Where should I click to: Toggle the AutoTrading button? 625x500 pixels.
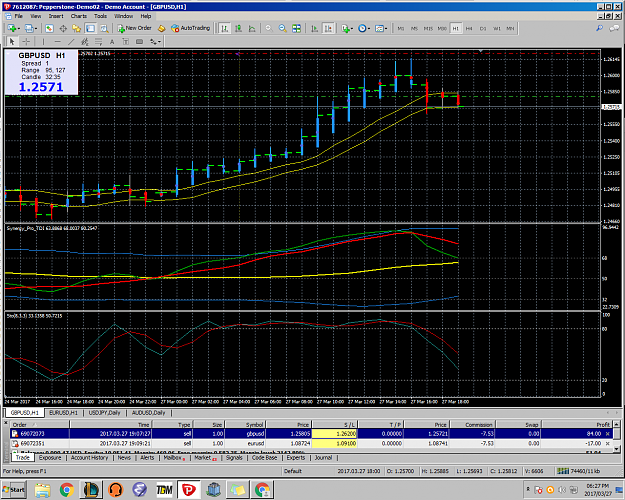(x=190, y=28)
